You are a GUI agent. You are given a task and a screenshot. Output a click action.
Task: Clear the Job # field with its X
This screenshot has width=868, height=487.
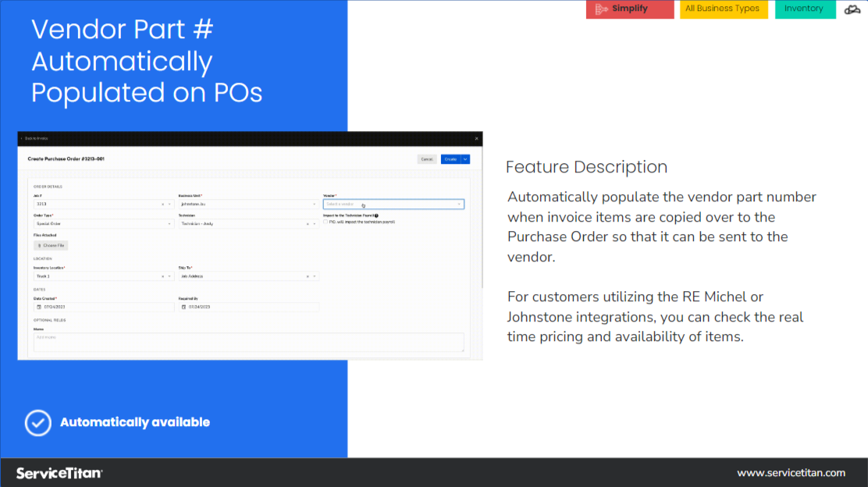162,204
